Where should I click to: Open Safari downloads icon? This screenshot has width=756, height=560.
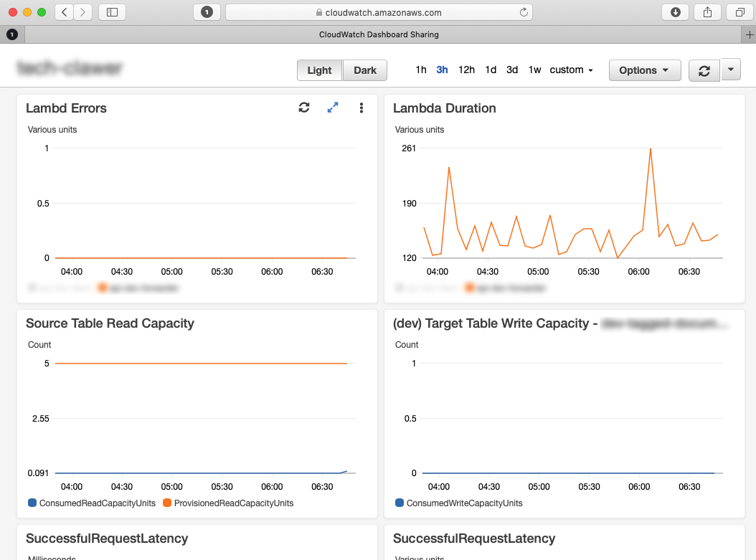click(676, 12)
